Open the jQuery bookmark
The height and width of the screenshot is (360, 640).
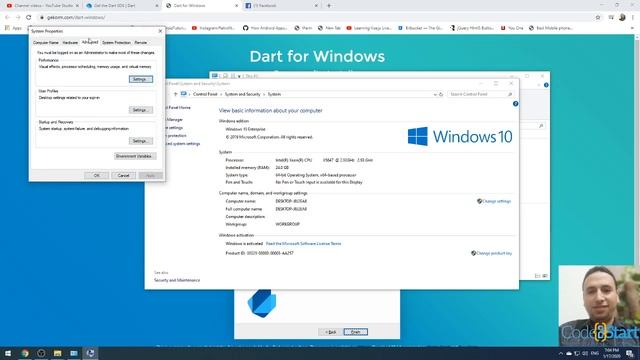(x=472, y=28)
